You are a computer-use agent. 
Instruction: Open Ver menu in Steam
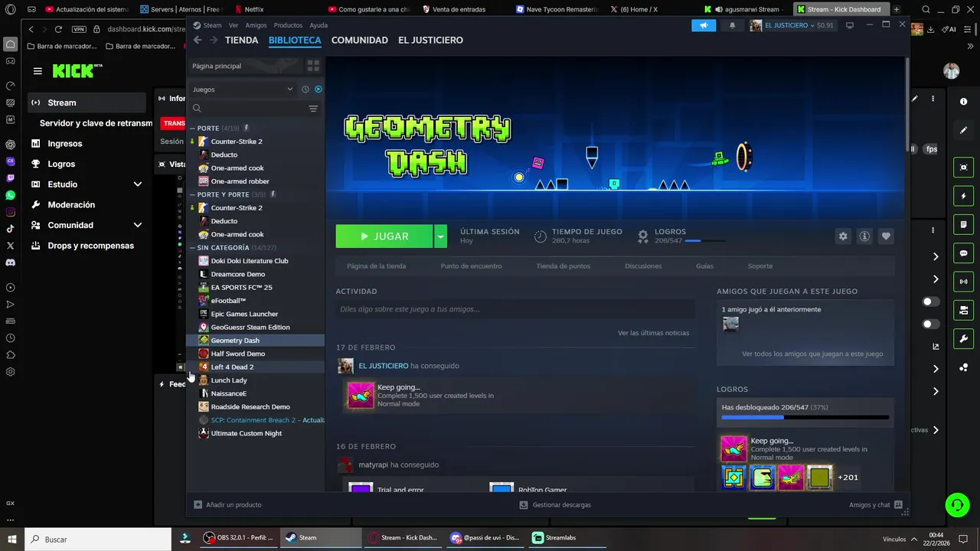point(234,25)
